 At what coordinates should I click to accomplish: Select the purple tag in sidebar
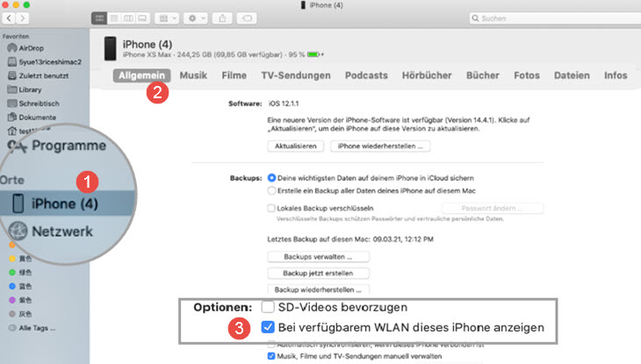pos(20,300)
